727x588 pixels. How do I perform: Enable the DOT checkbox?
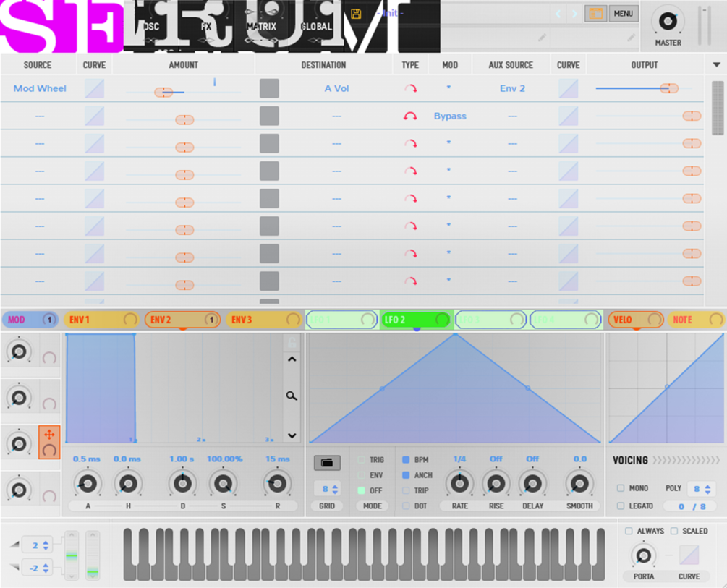[x=406, y=506]
